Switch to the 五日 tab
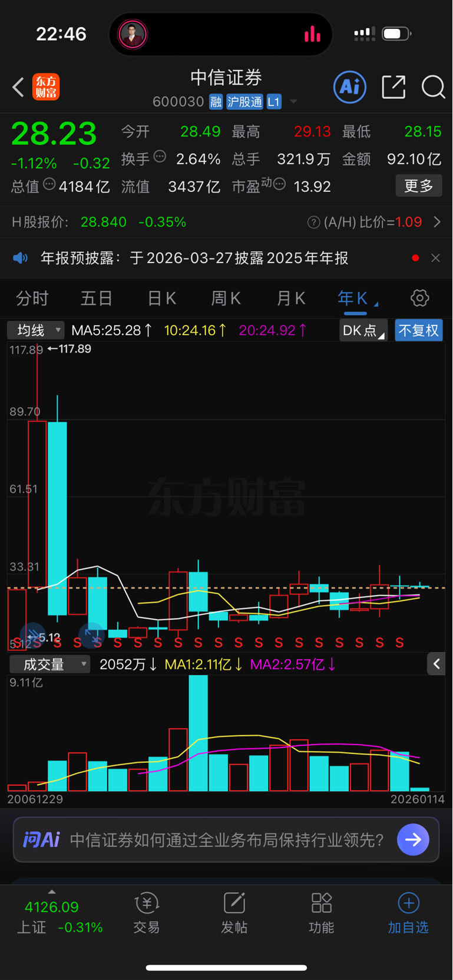Screen dimensions: 453x980 click(x=97, y=298)
